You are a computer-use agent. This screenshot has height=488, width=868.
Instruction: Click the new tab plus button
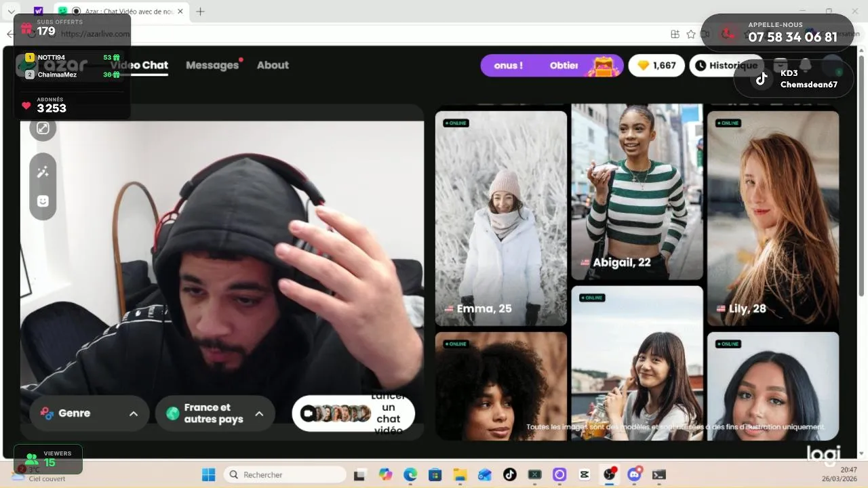click(x=200, y=12)
